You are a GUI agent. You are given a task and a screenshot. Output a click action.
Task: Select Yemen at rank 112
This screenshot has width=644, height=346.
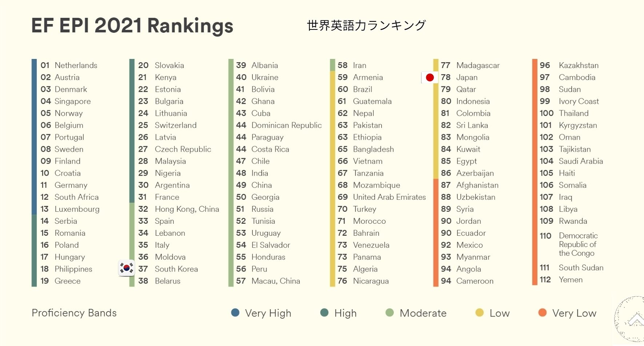[x=571, y=280]
